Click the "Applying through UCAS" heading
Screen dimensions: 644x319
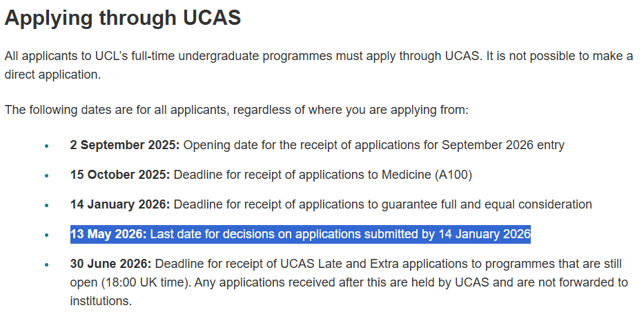pos(123,18)
